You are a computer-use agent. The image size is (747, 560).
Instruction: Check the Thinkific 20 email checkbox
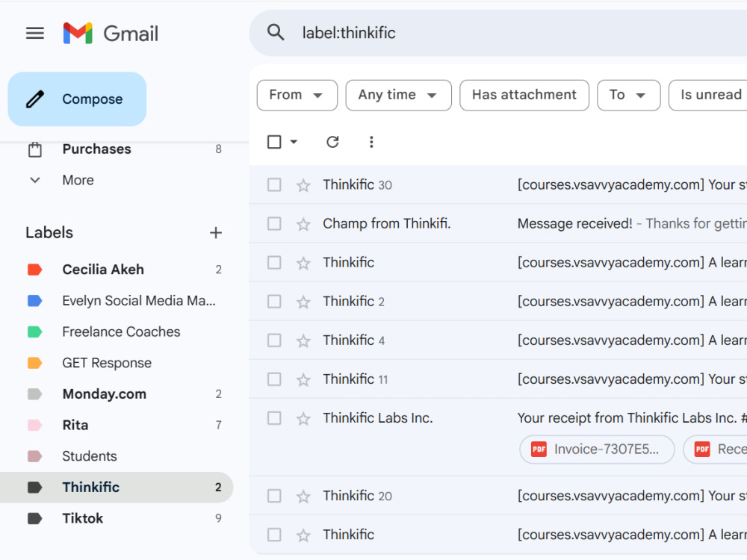274,497
